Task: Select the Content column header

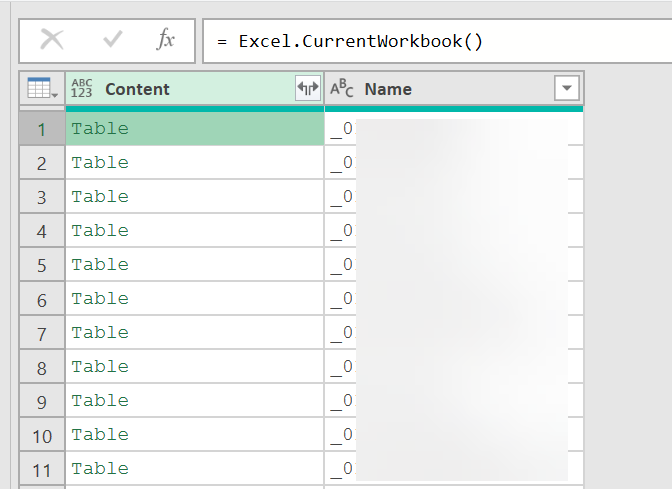Action: [180, 89]
